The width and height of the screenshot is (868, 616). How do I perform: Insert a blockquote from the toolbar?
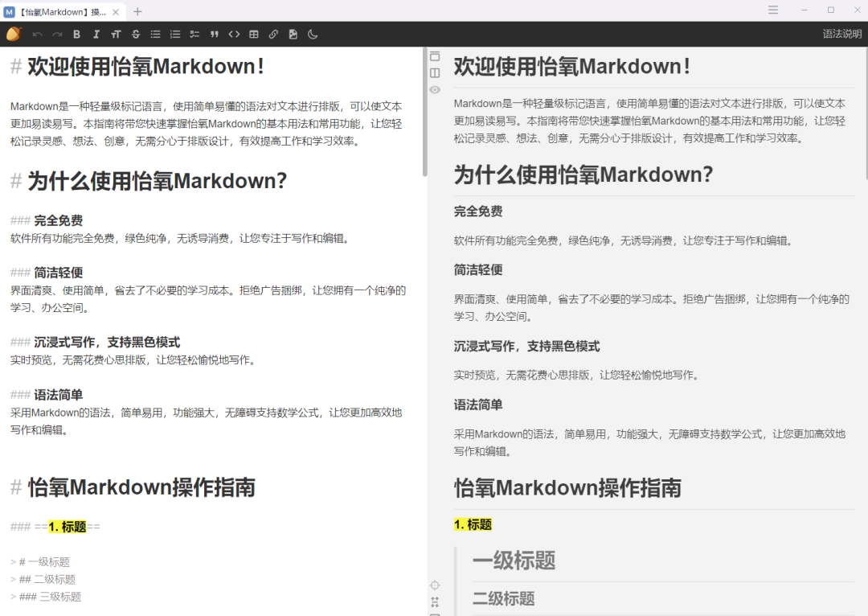[214, 34]
